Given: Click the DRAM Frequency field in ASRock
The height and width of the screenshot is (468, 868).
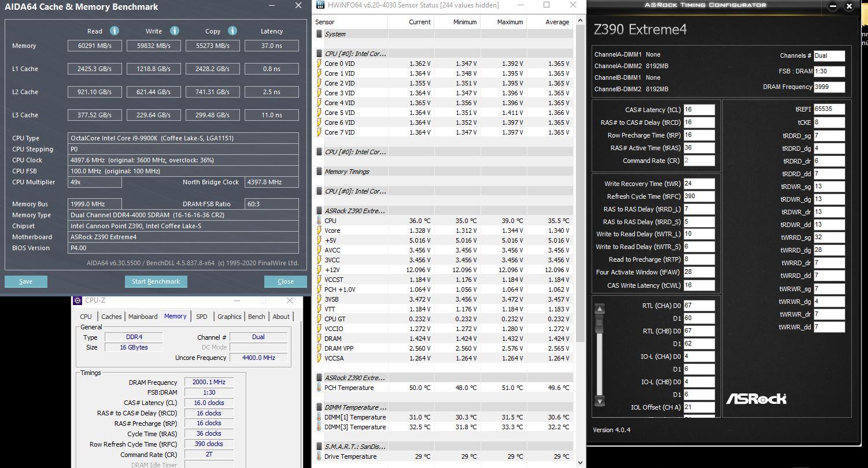Looking at the screenshot, I should [829, 87].
